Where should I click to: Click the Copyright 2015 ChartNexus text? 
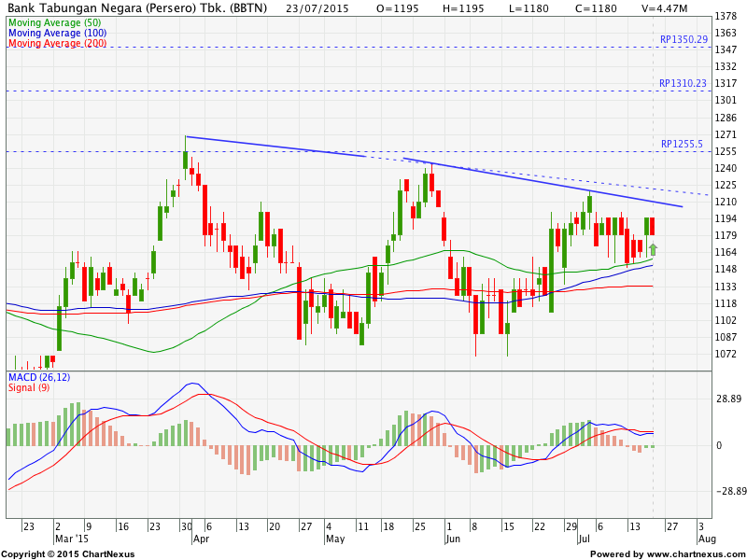point(67,554)
